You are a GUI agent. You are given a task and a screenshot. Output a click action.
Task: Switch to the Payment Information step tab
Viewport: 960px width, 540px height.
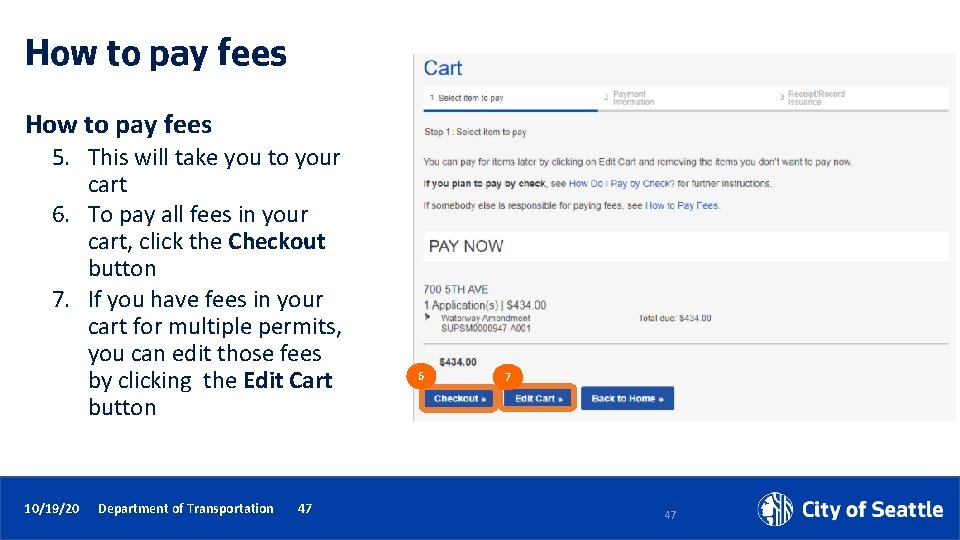point(633,98)
